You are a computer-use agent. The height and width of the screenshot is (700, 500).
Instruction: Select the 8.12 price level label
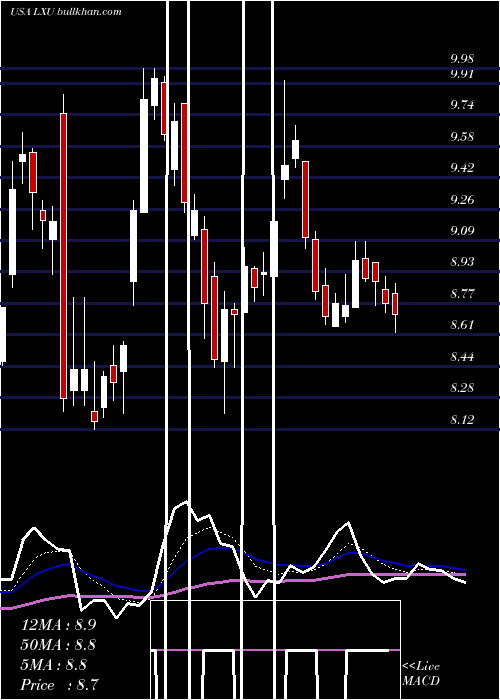pos(462,420)
